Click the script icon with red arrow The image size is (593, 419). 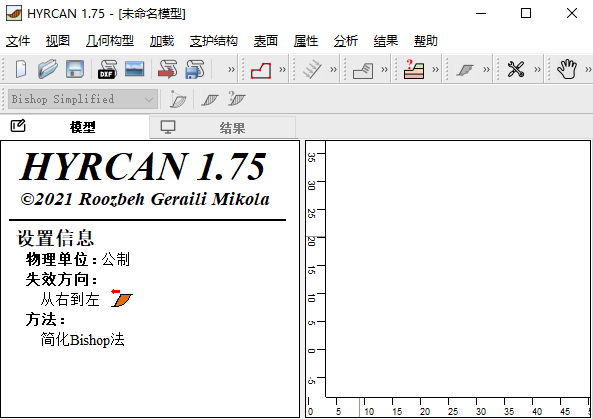[x=168, y=69]
